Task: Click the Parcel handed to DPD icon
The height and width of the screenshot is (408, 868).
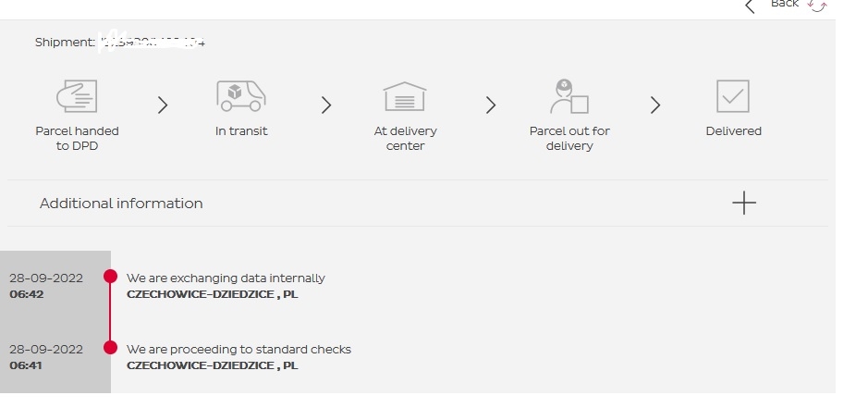Action: pos(77,96)
